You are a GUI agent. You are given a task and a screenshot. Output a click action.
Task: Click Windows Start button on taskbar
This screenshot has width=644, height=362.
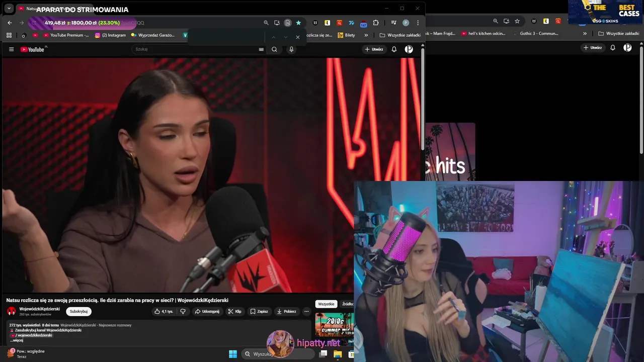pos(233,354)
